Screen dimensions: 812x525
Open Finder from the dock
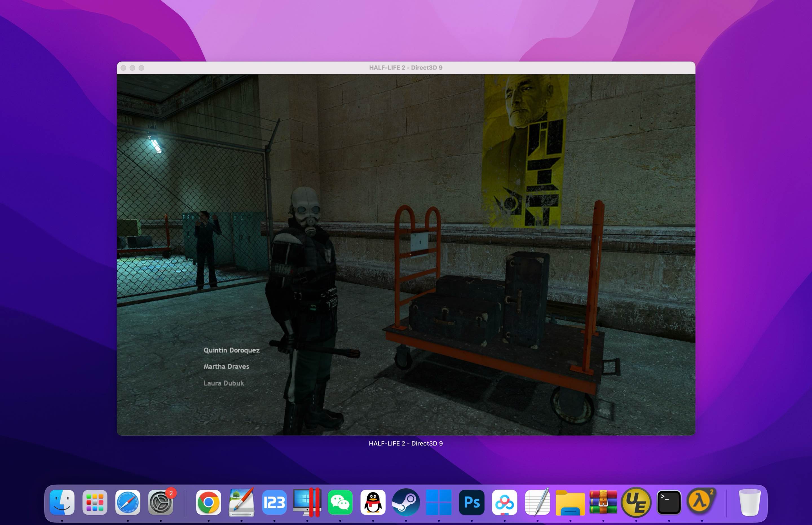(x=62, y=502)
